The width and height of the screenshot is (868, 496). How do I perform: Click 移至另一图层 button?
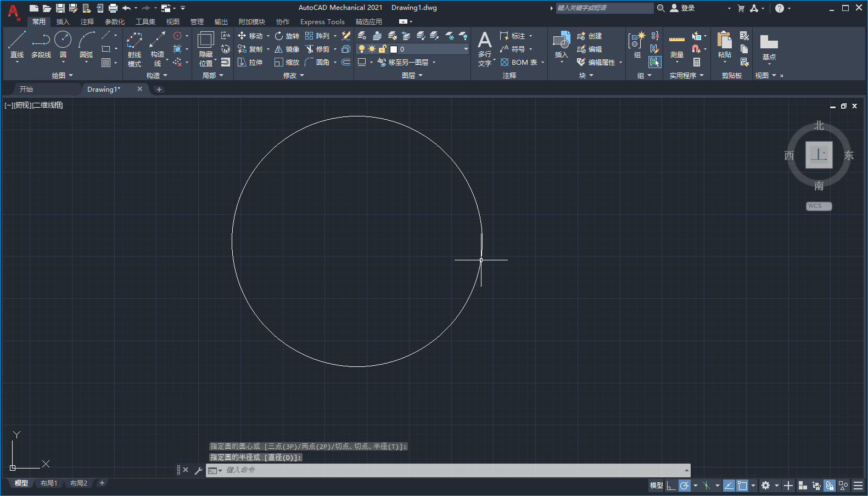(403, 62)
